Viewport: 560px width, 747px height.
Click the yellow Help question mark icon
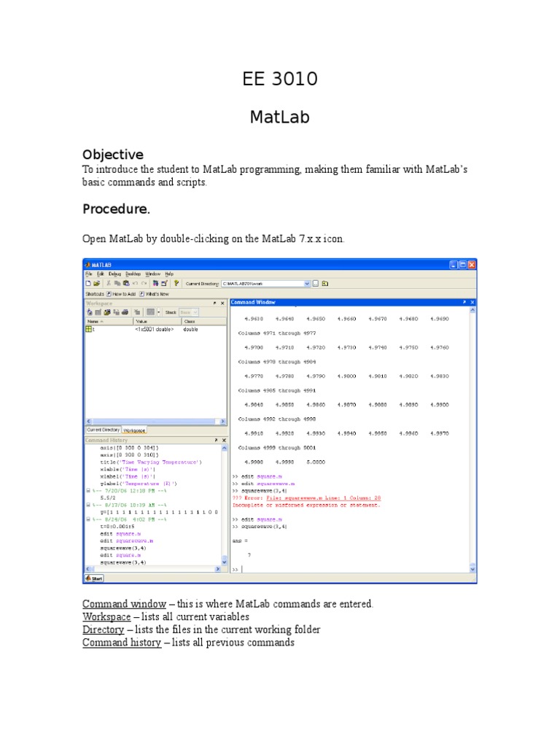click(176, 284)
